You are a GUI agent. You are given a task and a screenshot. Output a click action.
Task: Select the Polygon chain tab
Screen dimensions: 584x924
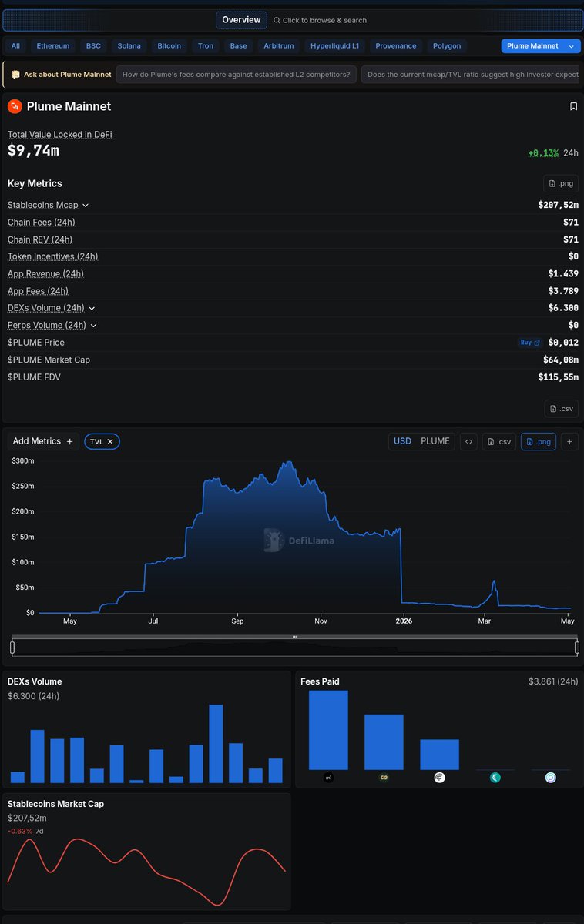click(447, 46)
